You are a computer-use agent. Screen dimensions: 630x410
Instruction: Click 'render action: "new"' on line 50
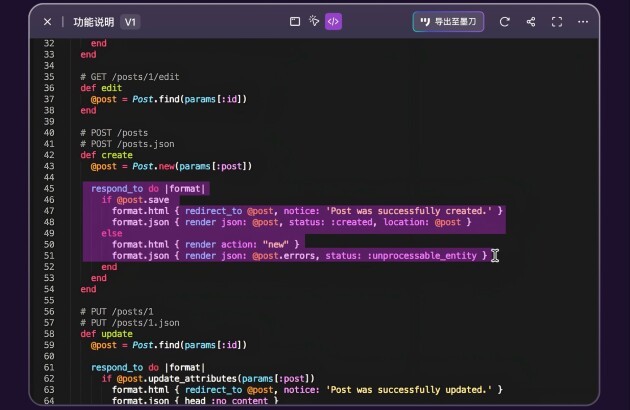(x=237, y=244)
